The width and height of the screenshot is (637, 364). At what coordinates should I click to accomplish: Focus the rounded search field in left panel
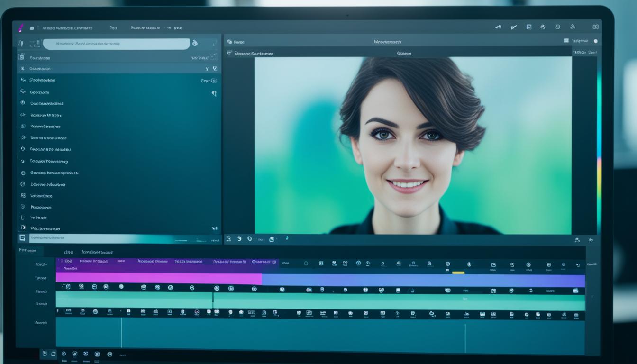click(117, 44)
